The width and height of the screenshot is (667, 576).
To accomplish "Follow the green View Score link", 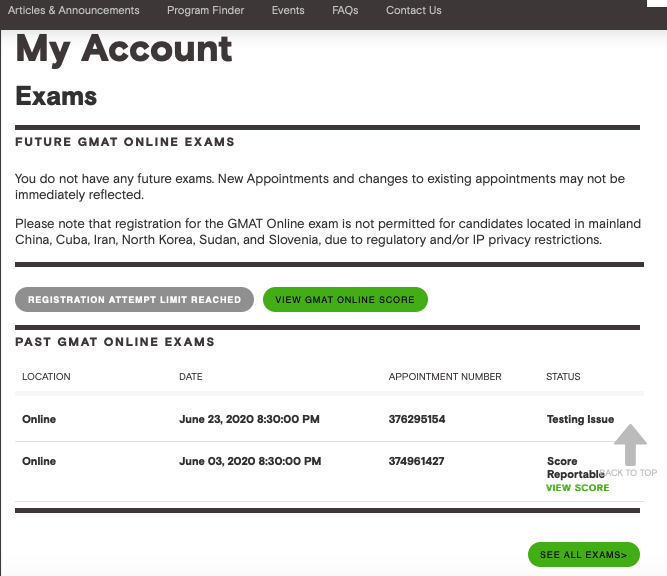I will (577, 488).
